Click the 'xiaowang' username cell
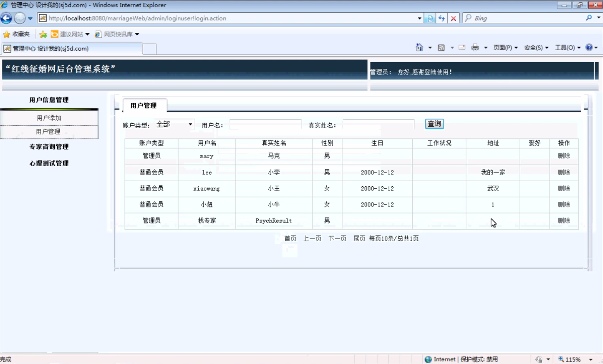Screen dimensions: 603x364 (207, 189)
